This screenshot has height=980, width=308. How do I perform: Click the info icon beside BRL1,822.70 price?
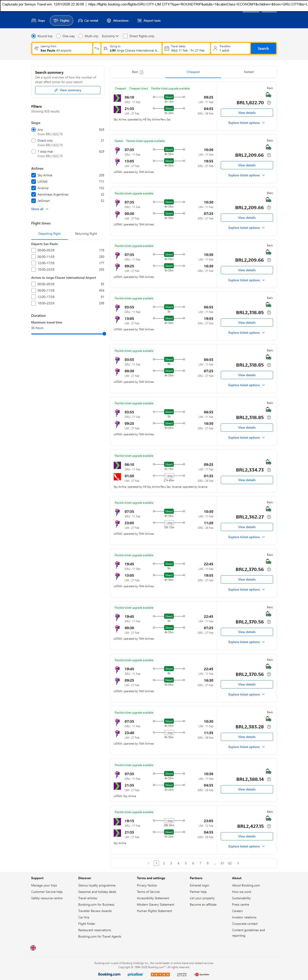269,103
